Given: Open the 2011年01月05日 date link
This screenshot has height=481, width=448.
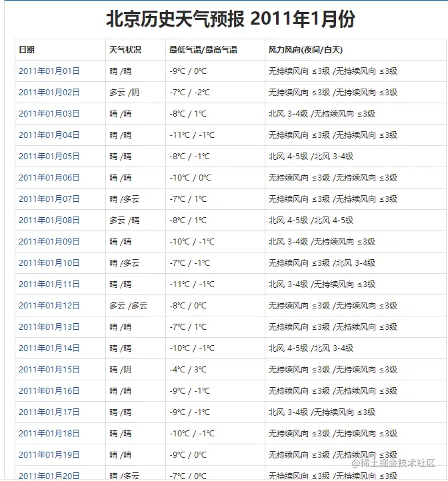Looking at the screenshot, I should (x=49, y=157).
